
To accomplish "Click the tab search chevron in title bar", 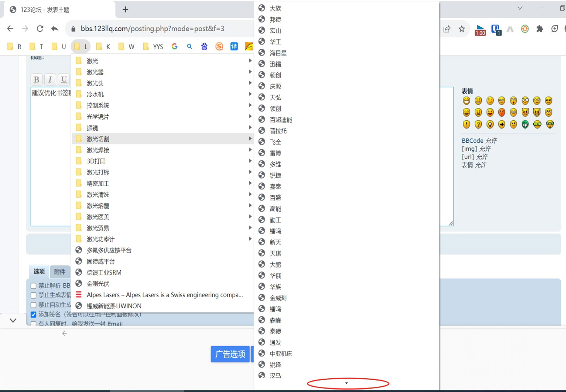I will pos(520,8).
